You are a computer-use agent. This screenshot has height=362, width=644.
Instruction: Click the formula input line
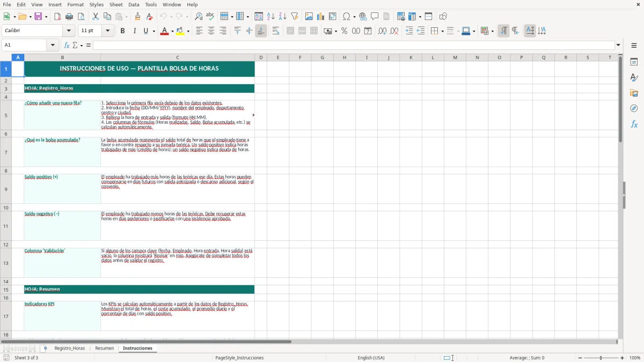(354, 45)
